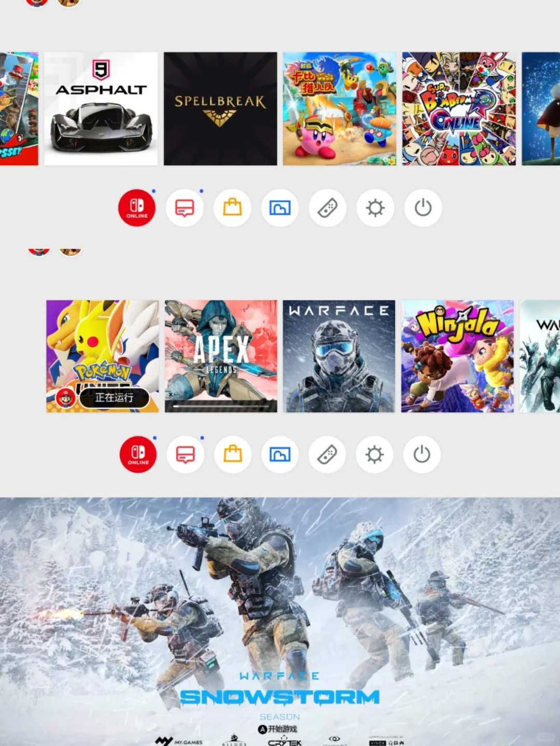Select Power icon in the lower icon row

coord(422,455)
